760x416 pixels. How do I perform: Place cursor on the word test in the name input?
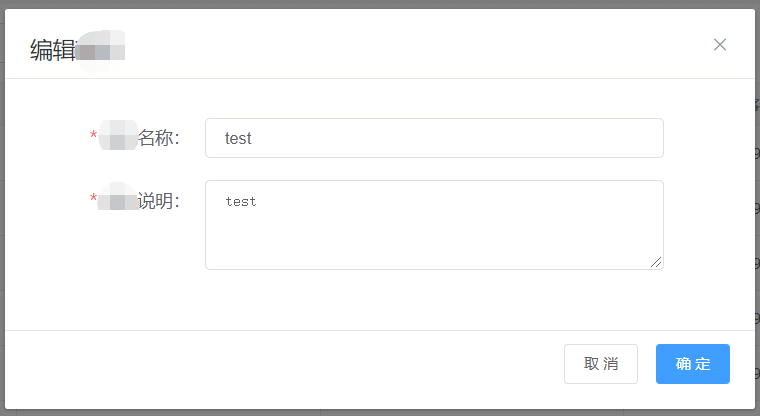coord(238,139)
